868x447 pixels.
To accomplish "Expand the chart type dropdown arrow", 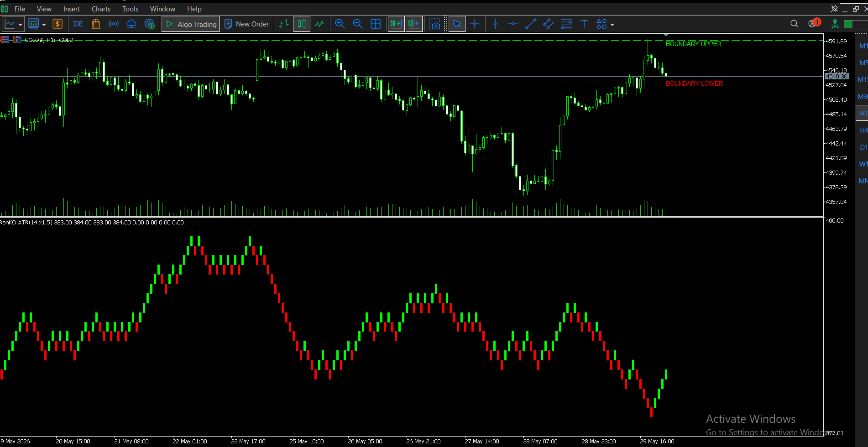I will 20,25.
